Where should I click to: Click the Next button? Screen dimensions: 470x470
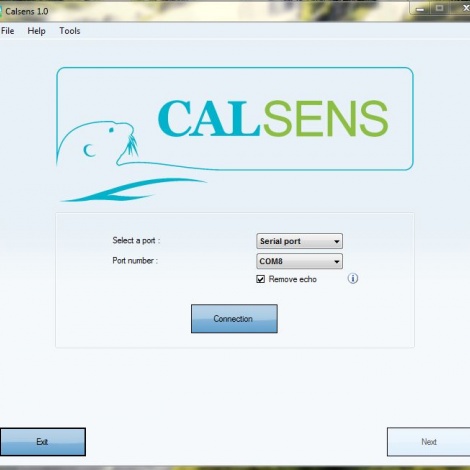(429, 442)
